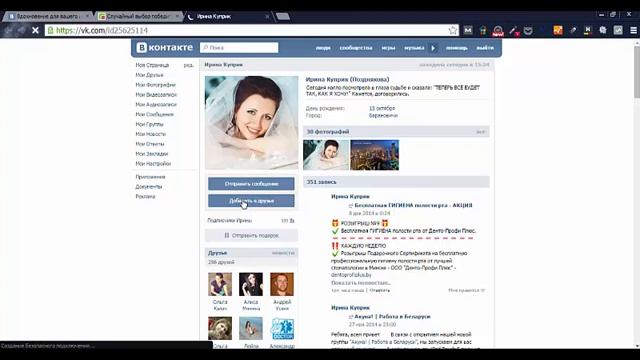Open the new tab button
The image size is (640, 360).
tap(282, 16)
